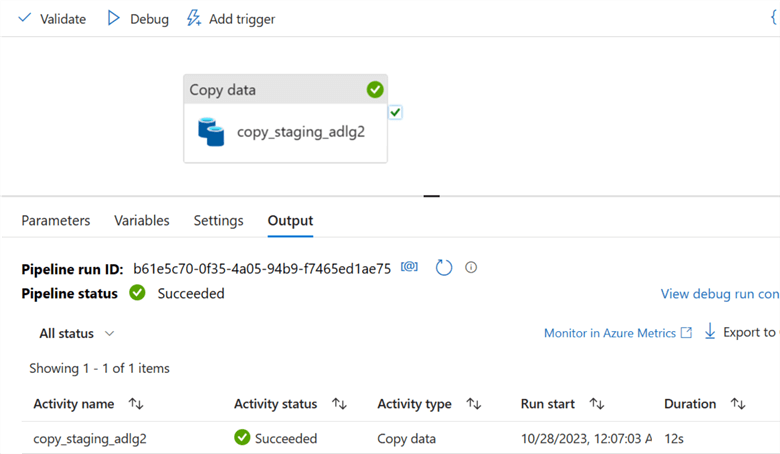Click the Export download icon
Viewport: 780px width, 454px height.
pos(710,332)
